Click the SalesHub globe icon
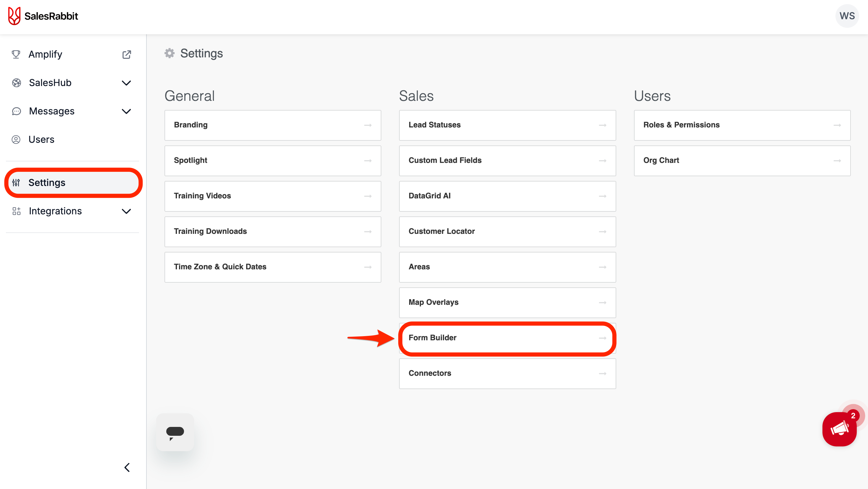Viewport: 868px width, 489px height. coord(16,83)
